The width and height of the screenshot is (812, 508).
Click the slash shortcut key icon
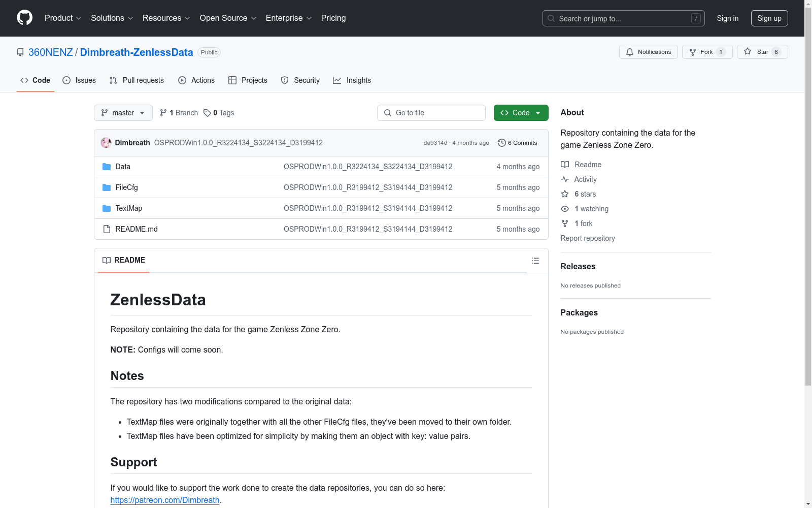click(696, 18)
